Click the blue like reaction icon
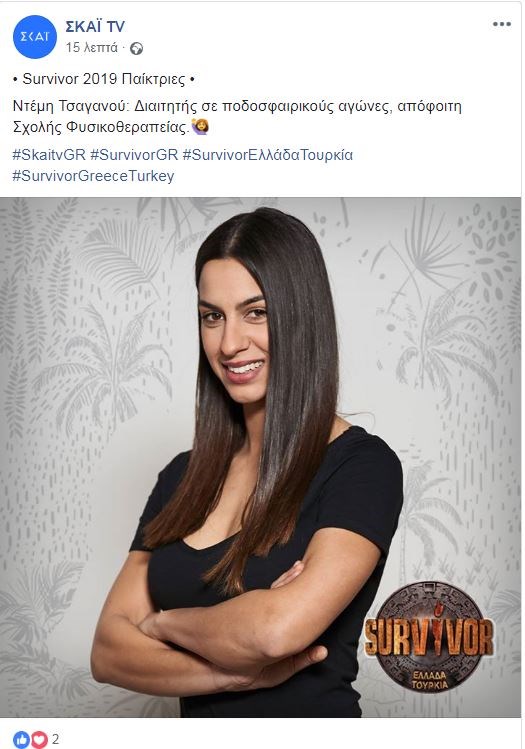The width and height of the screenshot is (525, 749). click(21, 739)
